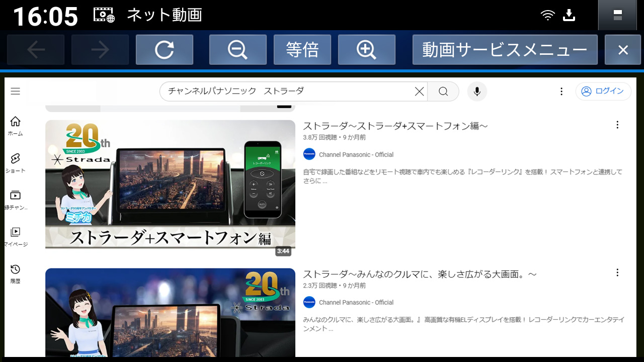
Task: Open 履歴 in the sidebar
Action: point(16,274)
